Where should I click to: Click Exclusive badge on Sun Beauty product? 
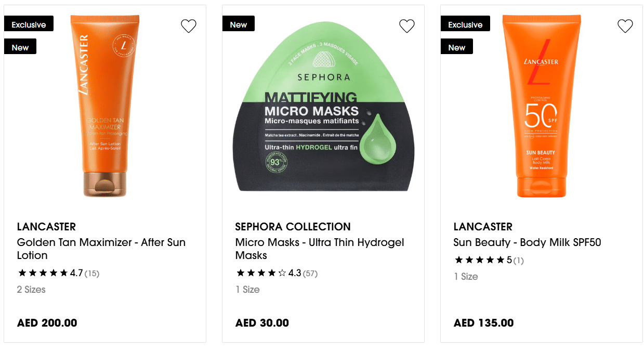coord(465,24)
